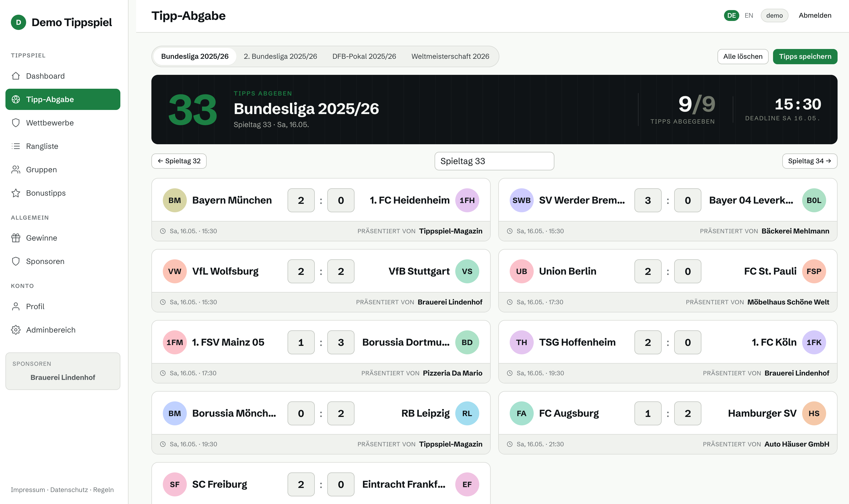Click the BD badge of Borussia Dortmund
The height and width of the screenshot is (504, 849).
click(x=467, y=342)
